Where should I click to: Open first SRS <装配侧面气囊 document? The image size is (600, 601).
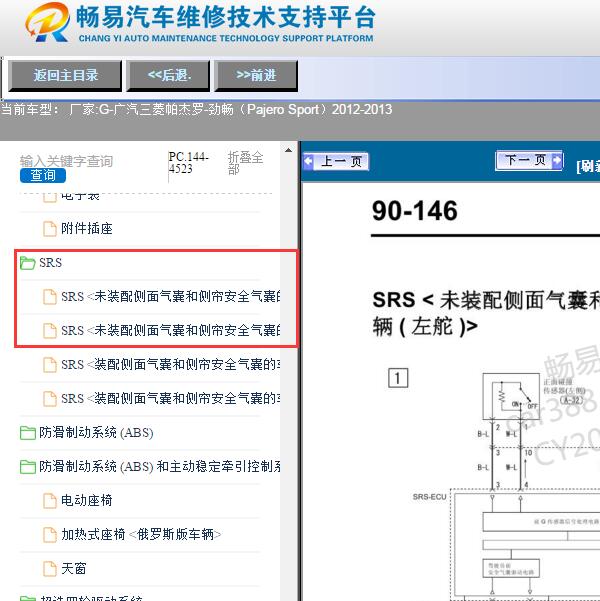tap(171, 365)
